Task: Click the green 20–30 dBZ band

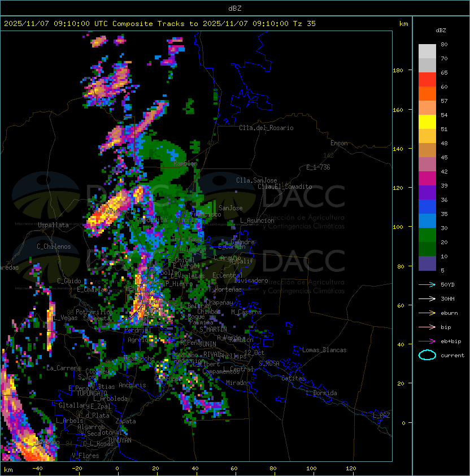Action: pos(427,235)
